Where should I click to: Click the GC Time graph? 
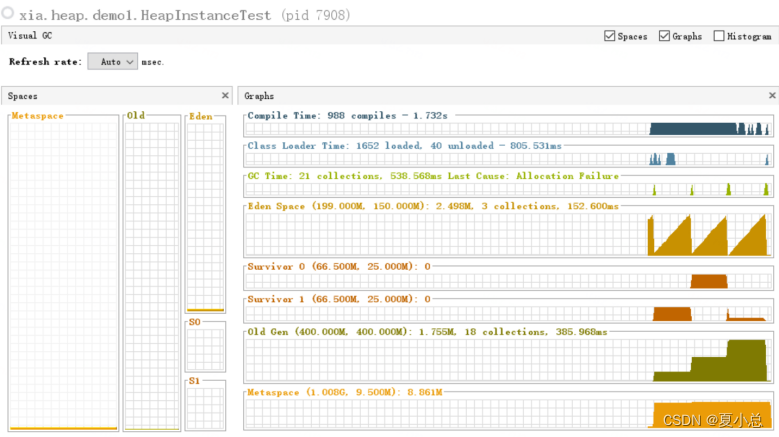click(x=508, y=189)
